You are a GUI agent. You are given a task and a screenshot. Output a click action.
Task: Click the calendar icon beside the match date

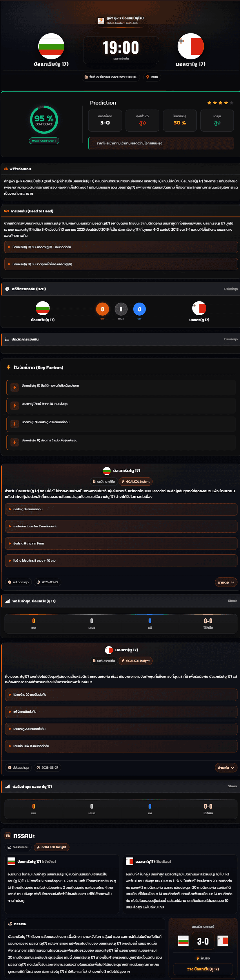pos(86,77)
